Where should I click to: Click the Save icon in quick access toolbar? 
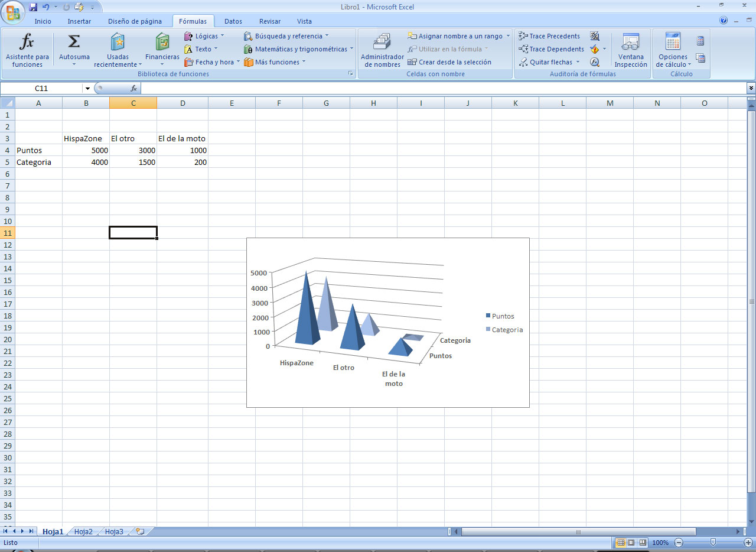[x=33, y=7]
